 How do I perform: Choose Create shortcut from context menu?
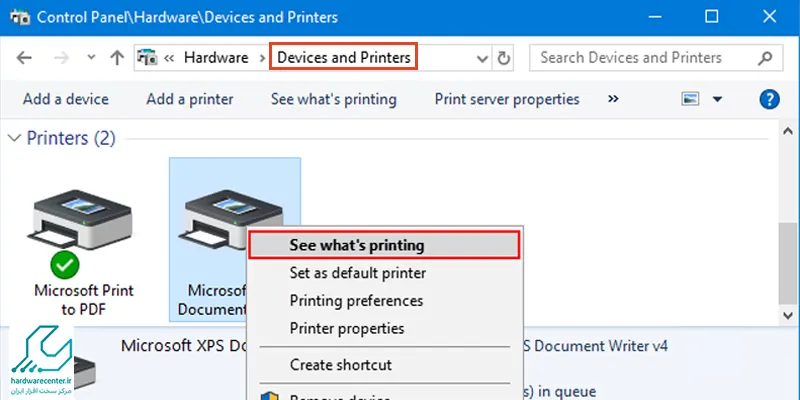(341, 365)
